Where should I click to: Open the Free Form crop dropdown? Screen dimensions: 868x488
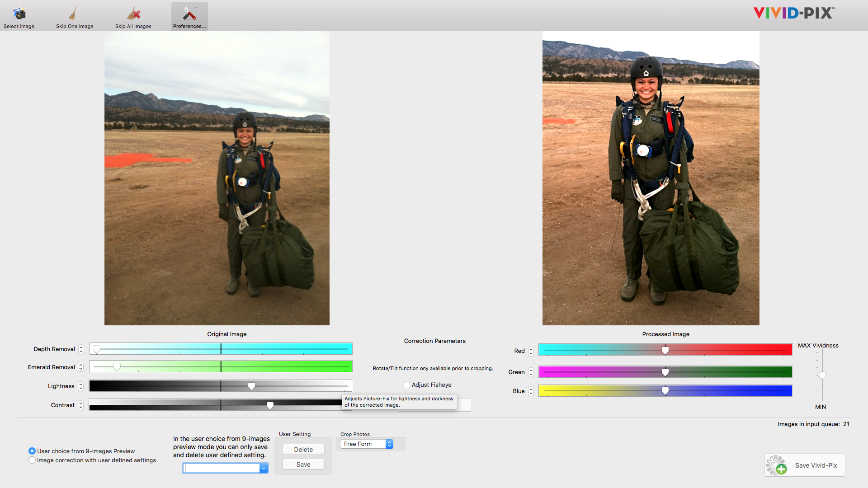pos(366,444)
